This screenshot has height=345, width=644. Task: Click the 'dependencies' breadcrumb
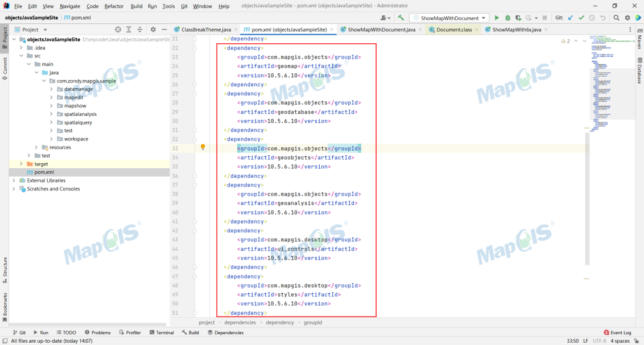[240, 322]
